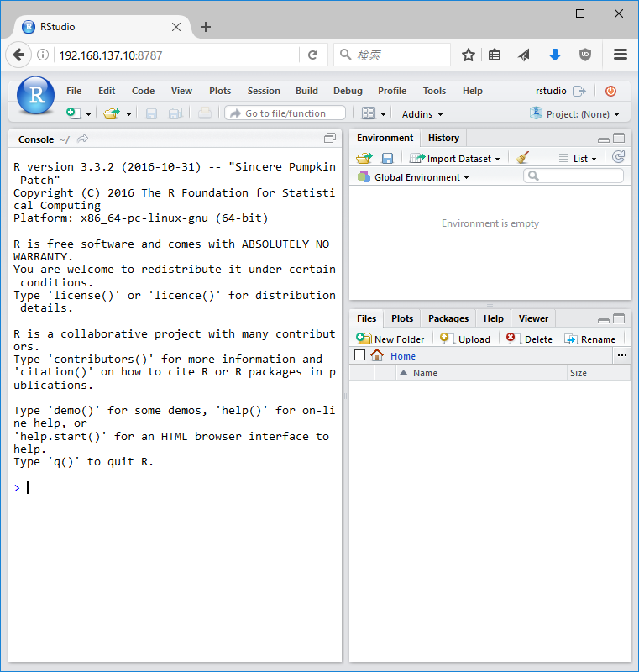This screenshot has height=672, width=639.
Task: Click the red quit session power icon
Action: [x=610, y=91]
